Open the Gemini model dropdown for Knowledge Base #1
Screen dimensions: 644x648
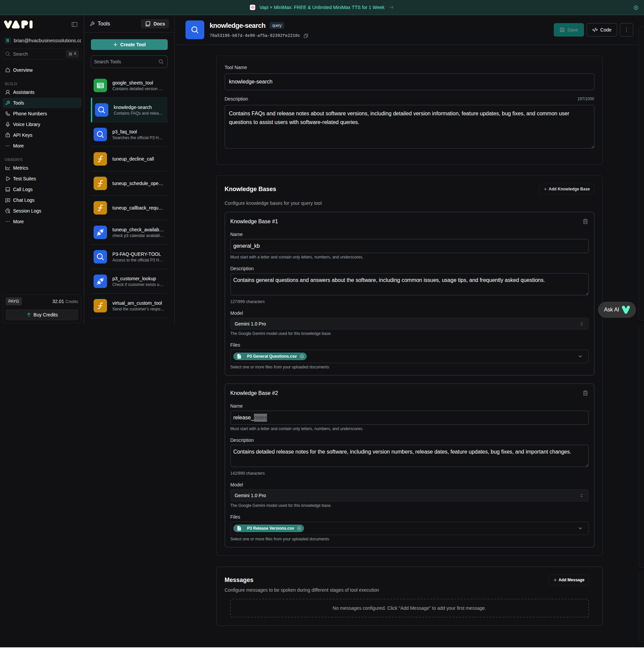pyautogui.click(x=409, y=323)
